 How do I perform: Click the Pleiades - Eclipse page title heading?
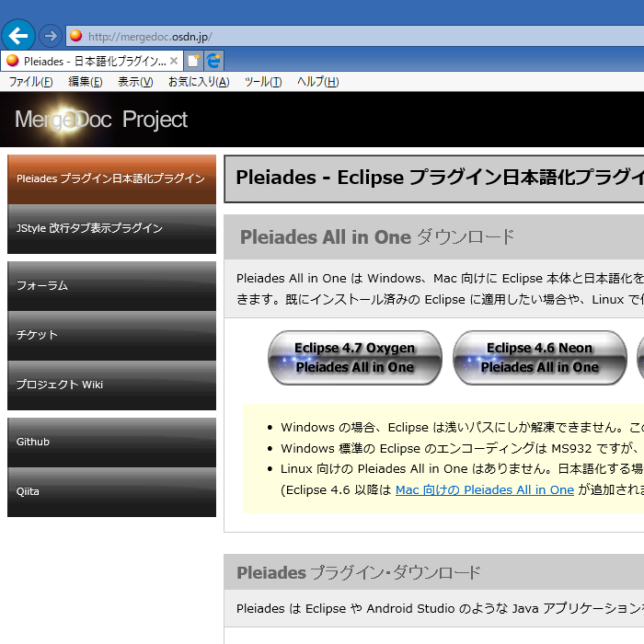(x=440, y=178)
